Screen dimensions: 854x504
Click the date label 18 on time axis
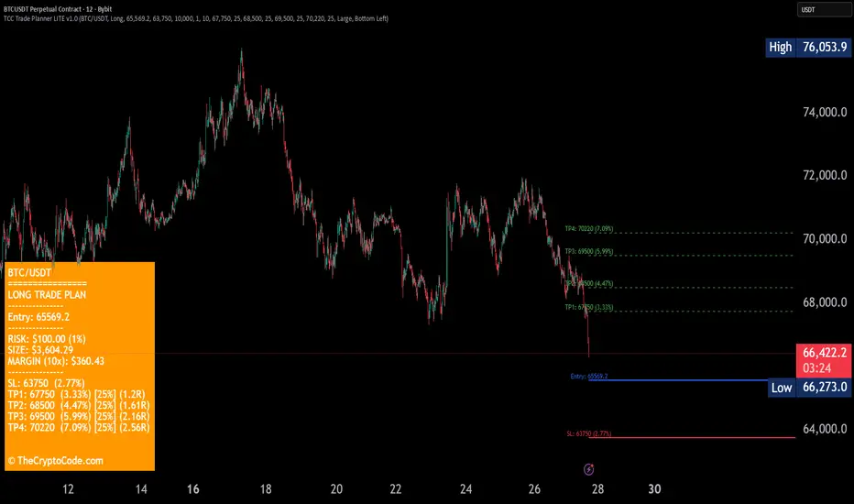(x=265, y=489)
